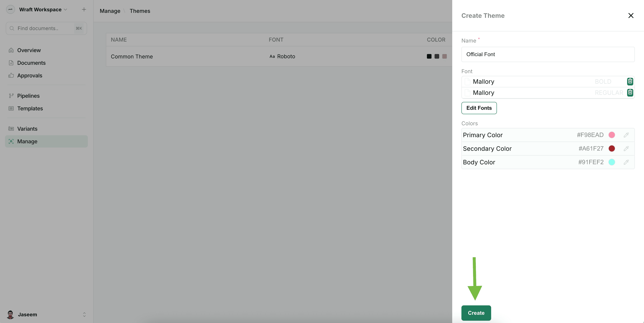The width and height of the screenshot is (644, 323).
Task: Click the Common Theme name cell
Action: (x=132, y=57)
